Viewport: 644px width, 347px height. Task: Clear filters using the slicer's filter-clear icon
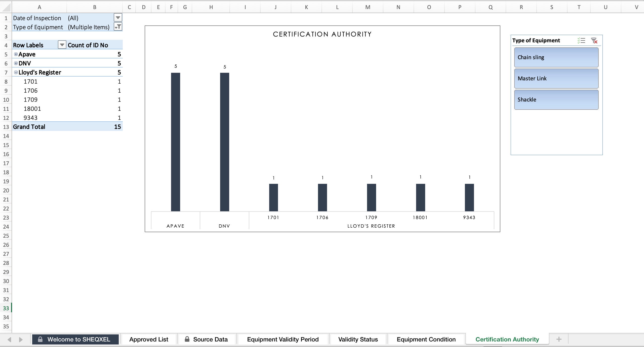[x=594, y=40]
